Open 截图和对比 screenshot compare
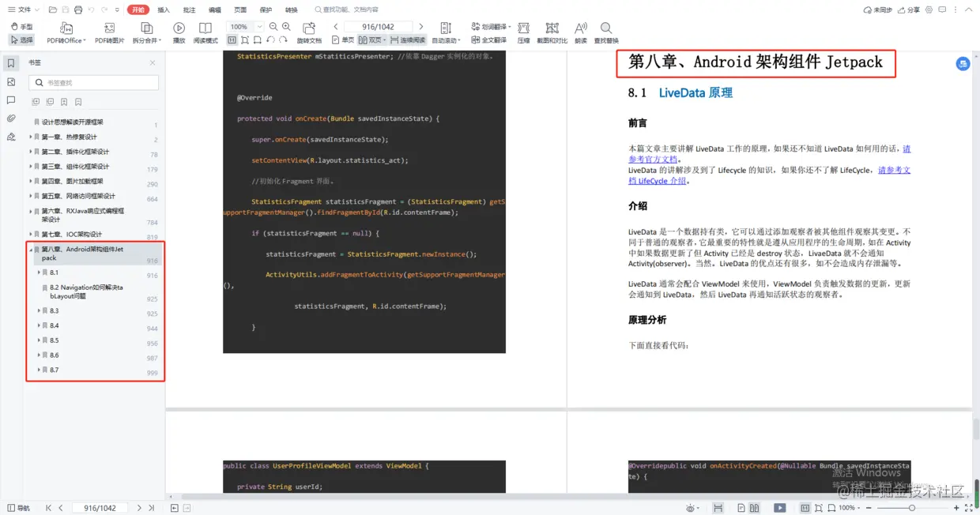The image size is (980, 515). pyautogui.click(x=552, y=33)
